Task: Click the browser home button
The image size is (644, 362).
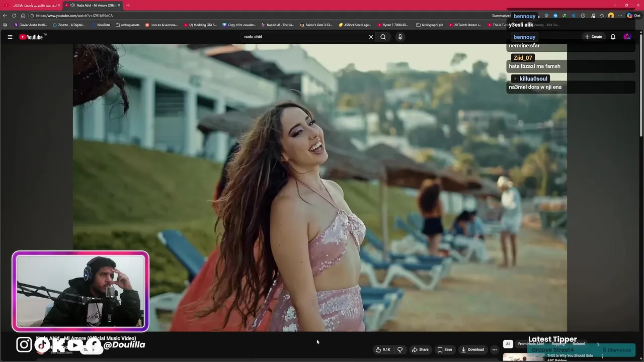Action: [23, 16]
